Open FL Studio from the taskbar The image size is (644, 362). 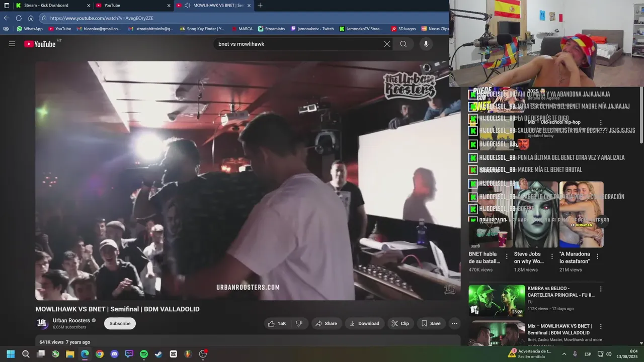pyautogui.click(x=188, y=354)
